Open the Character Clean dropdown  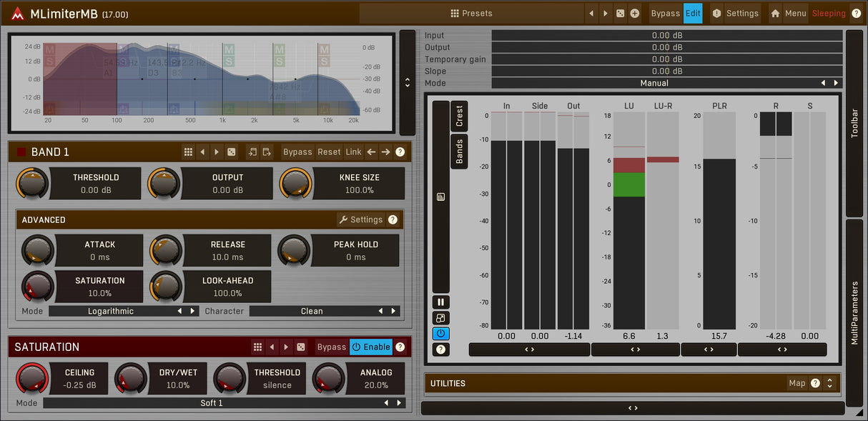[312, 311]
